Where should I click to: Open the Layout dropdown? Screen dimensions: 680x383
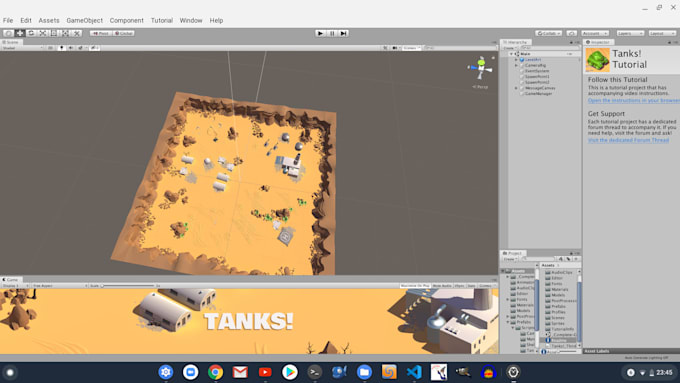662,33
